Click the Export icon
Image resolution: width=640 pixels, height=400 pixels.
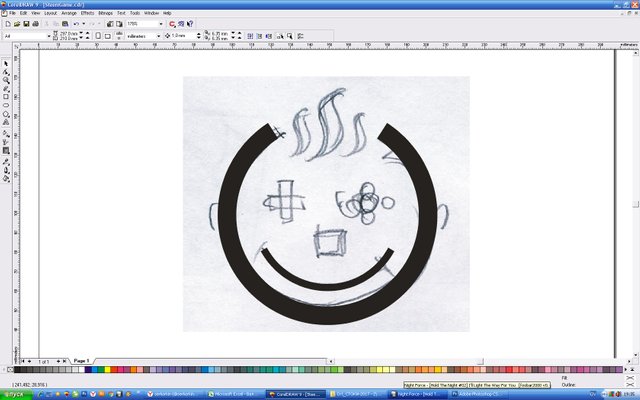[x=119, y=24]
